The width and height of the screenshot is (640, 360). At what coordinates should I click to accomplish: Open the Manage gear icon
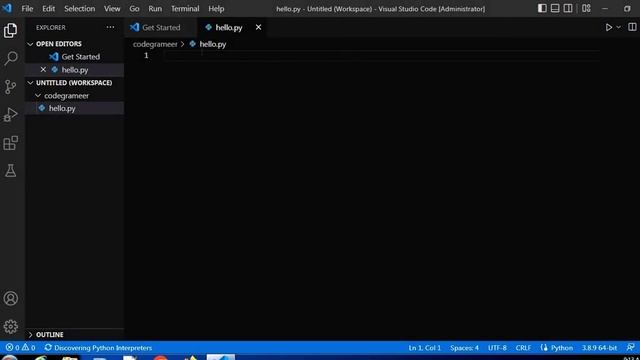[11, 327]
